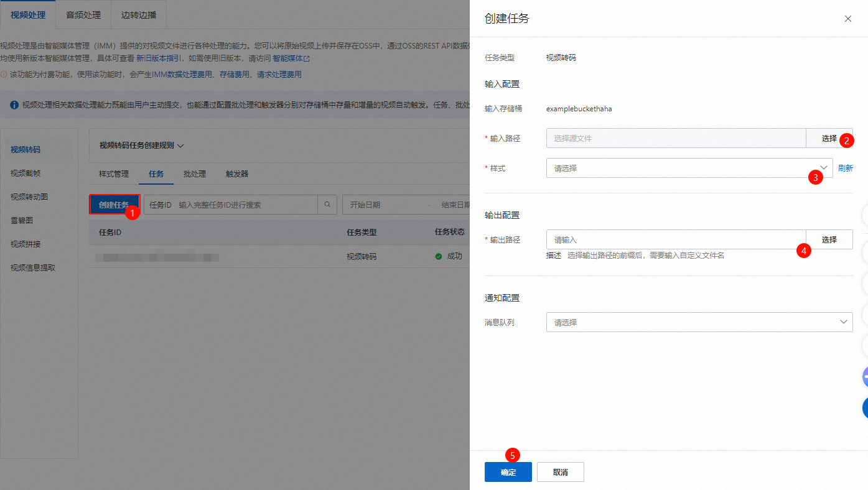Open 触发器 sub-tab
Viewport: 868px width, 490px height.
(237, 174)
